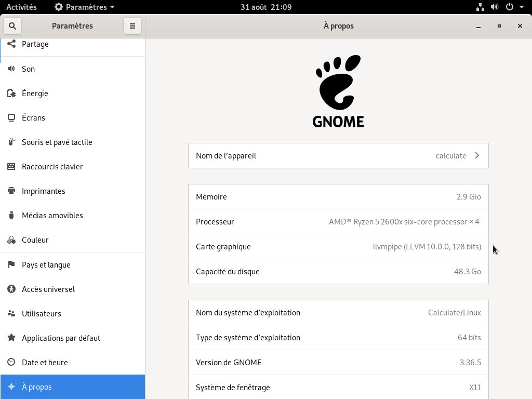
Task: Select Couleur panel
Action: pos(73,240)
